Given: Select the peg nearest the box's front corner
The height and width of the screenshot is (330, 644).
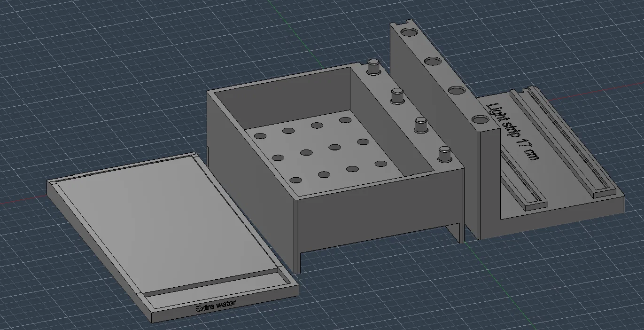Looking at the screenshot, I should click(x=444, y=155).
